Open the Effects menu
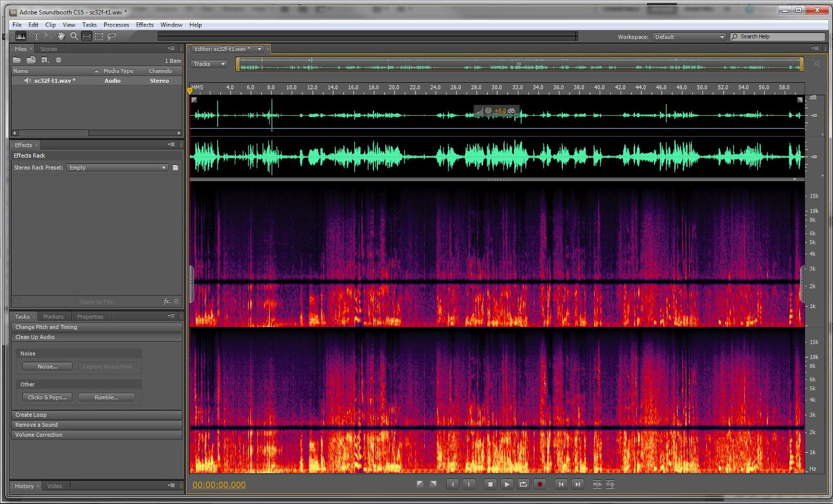This screenshot has width=833, height=504. pyautogui.click(x=145, y=25)
